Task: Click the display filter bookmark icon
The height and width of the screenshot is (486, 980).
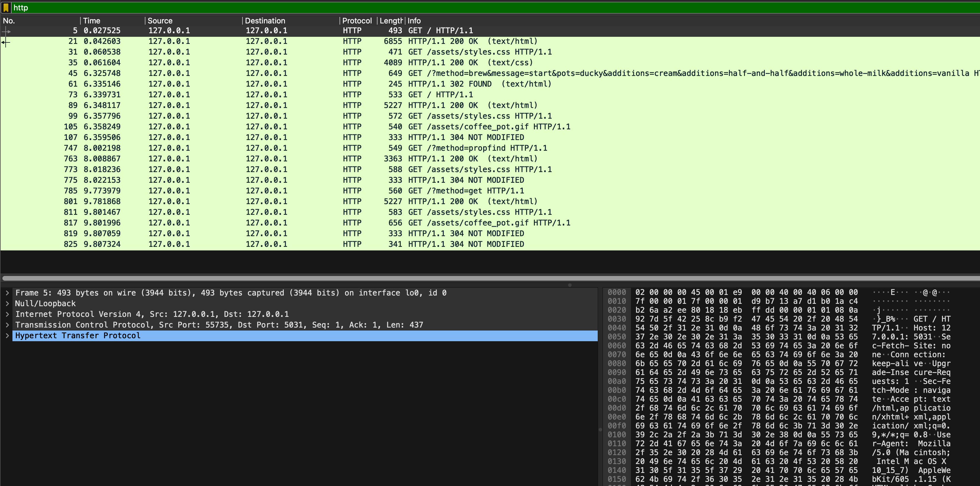Action: click(6, 8)
